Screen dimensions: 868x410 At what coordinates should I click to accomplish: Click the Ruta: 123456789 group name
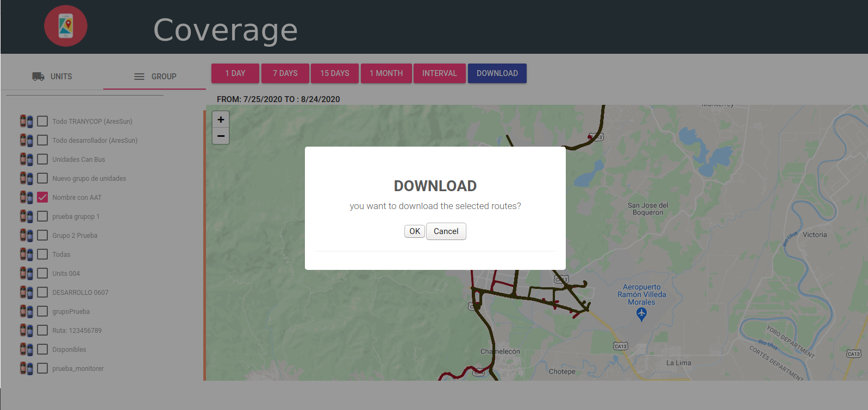[77, 331]
